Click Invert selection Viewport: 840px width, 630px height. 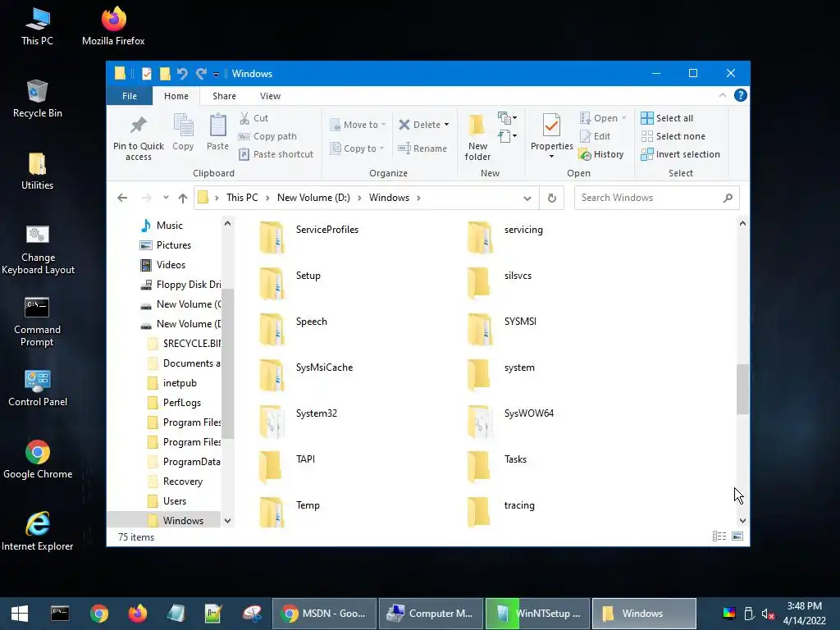(680, 154)
